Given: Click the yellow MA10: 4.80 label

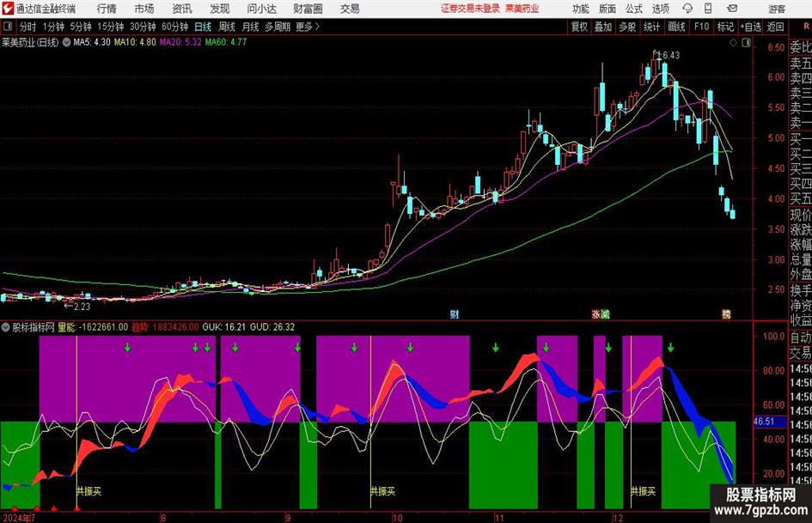Looking at the screenshot, I should [x=135, y=42].
